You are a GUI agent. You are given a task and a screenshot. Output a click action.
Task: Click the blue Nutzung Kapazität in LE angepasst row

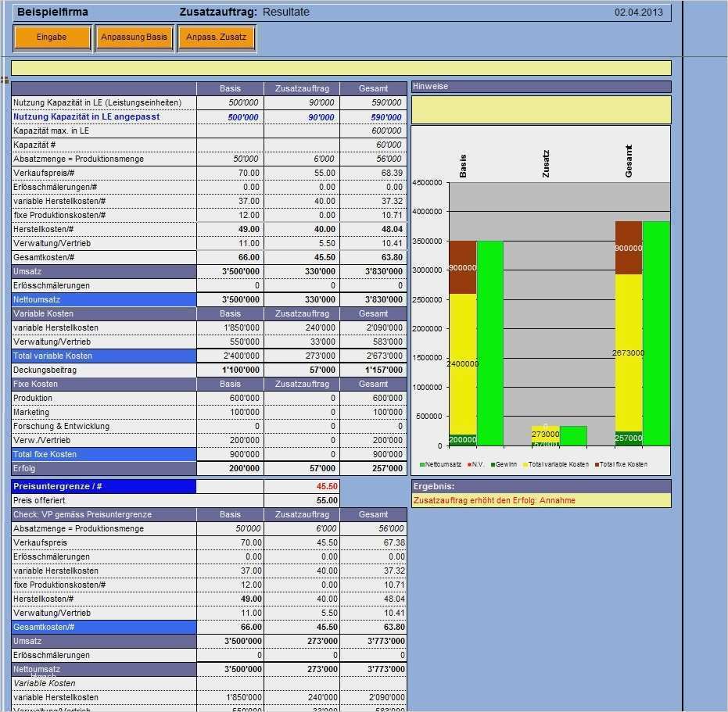click(102, 116)
